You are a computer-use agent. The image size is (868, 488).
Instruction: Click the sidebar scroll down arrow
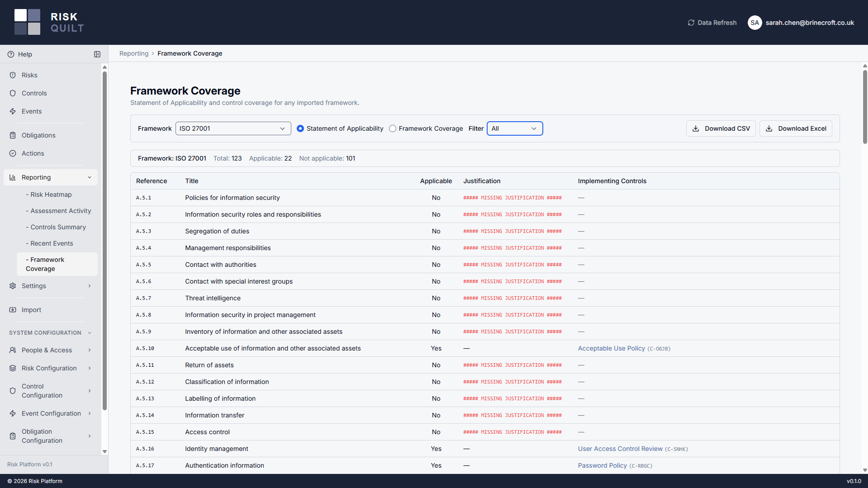click(x=104, y=451)
